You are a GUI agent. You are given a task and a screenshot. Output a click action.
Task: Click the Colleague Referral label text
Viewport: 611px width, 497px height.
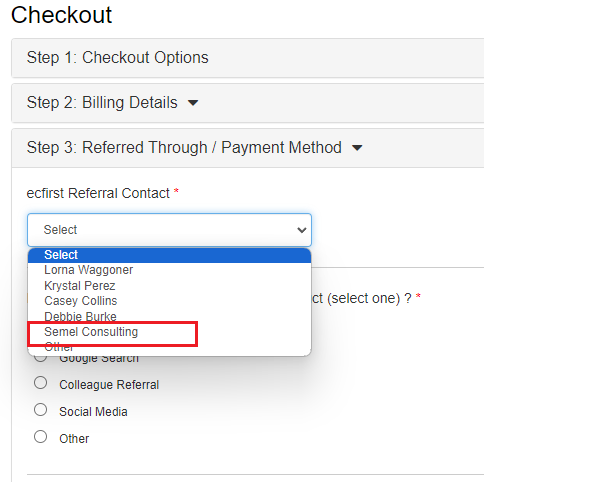pos(109,385)
